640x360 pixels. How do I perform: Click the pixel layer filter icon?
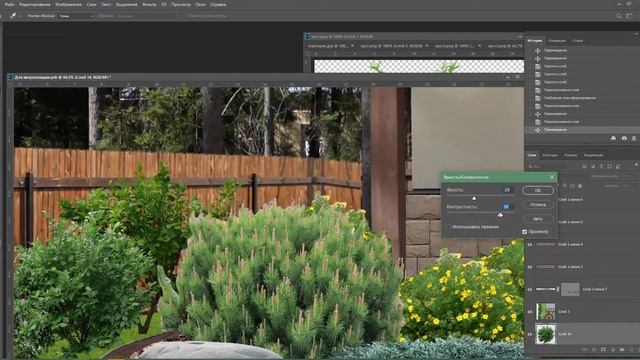584,167
